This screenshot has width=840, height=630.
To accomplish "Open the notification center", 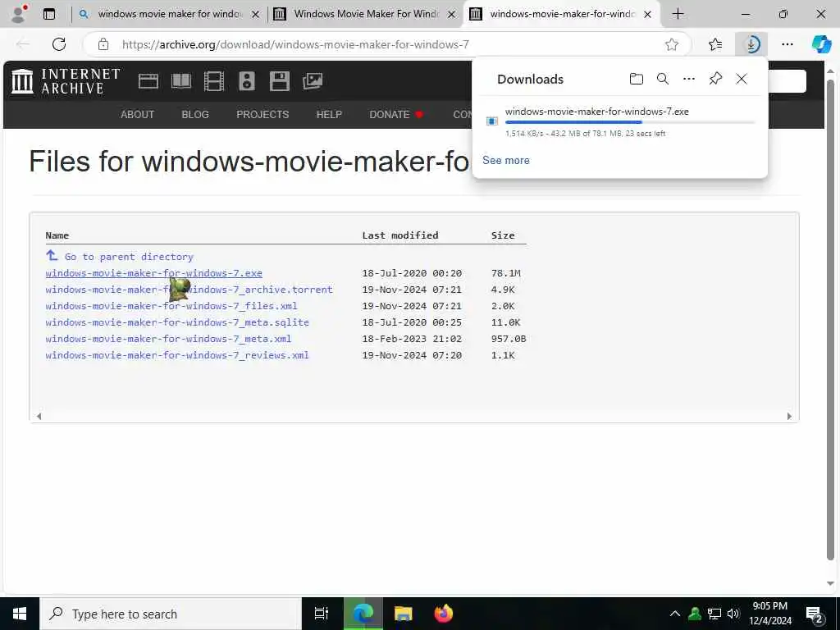I will [x=815, y=615].
